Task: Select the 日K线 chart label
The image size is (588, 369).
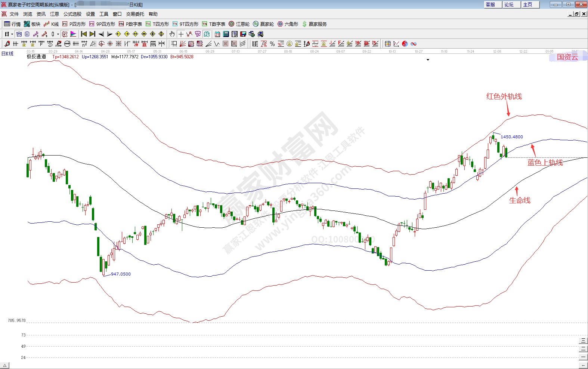Action: [x=7, y=54]
